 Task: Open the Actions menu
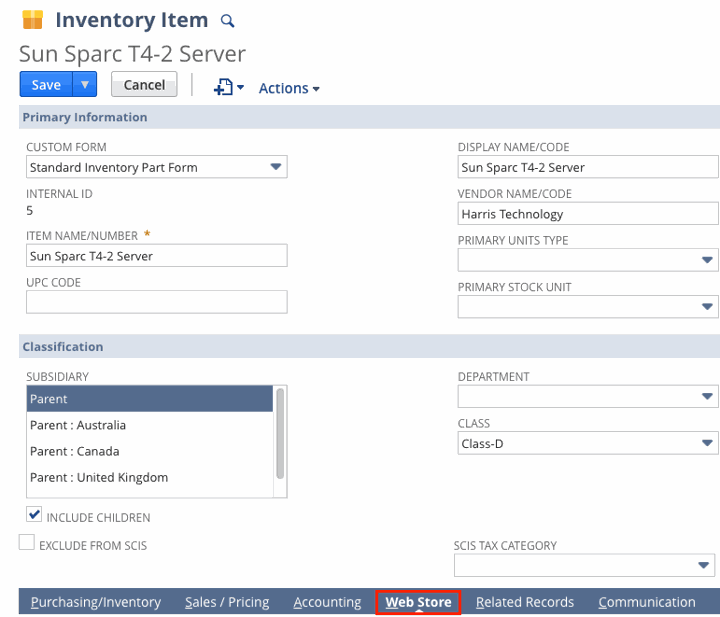[x=289, y=88]
